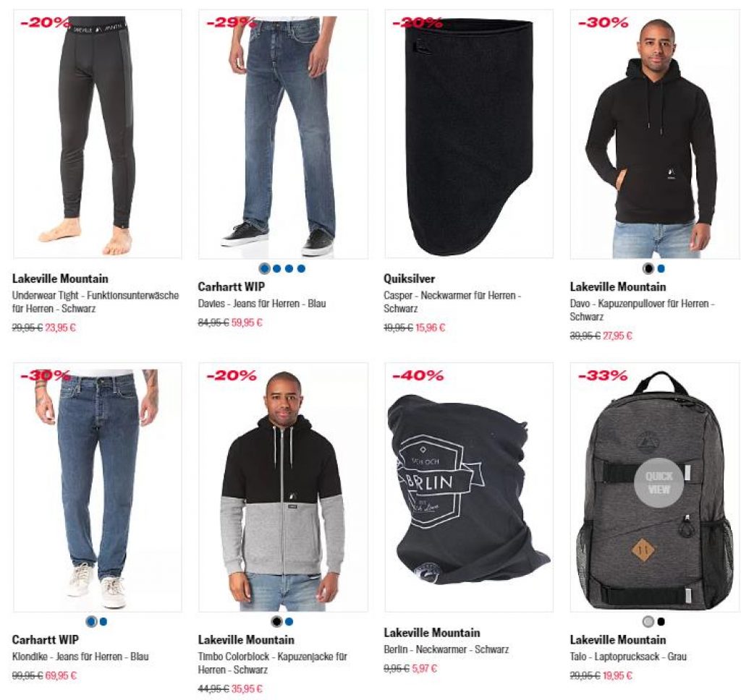
Task: Open the Carhartt WIP Davies brand link
Action: click(x=231, y=286)
